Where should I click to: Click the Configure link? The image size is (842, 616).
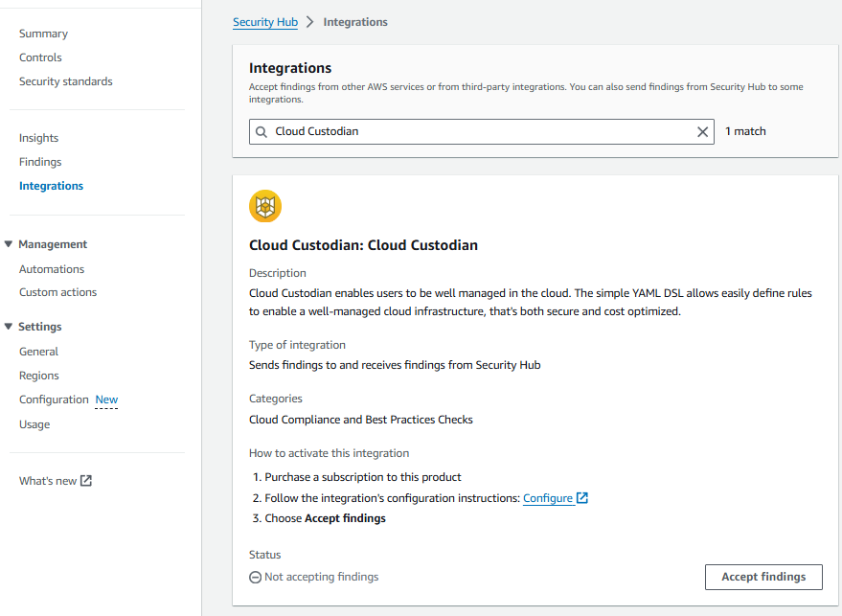(x=548, y=498)
